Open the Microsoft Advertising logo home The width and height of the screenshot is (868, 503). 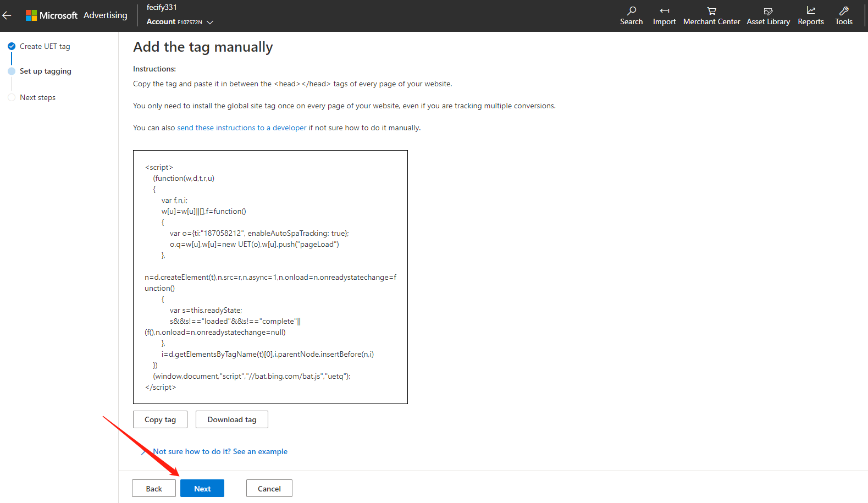(76, 15)
